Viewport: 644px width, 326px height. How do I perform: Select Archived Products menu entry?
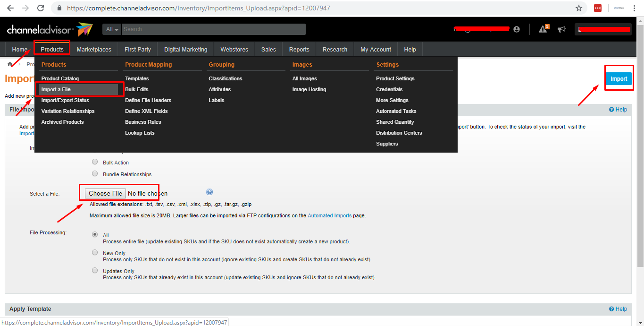pyautogui.click(x=62, y=122)
